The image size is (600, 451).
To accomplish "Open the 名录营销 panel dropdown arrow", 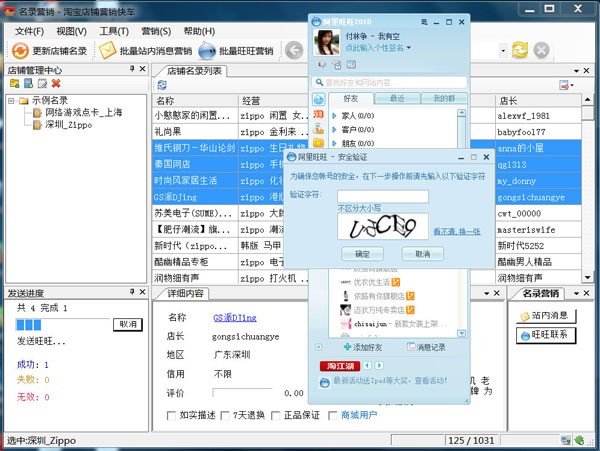I will [576, 293].
